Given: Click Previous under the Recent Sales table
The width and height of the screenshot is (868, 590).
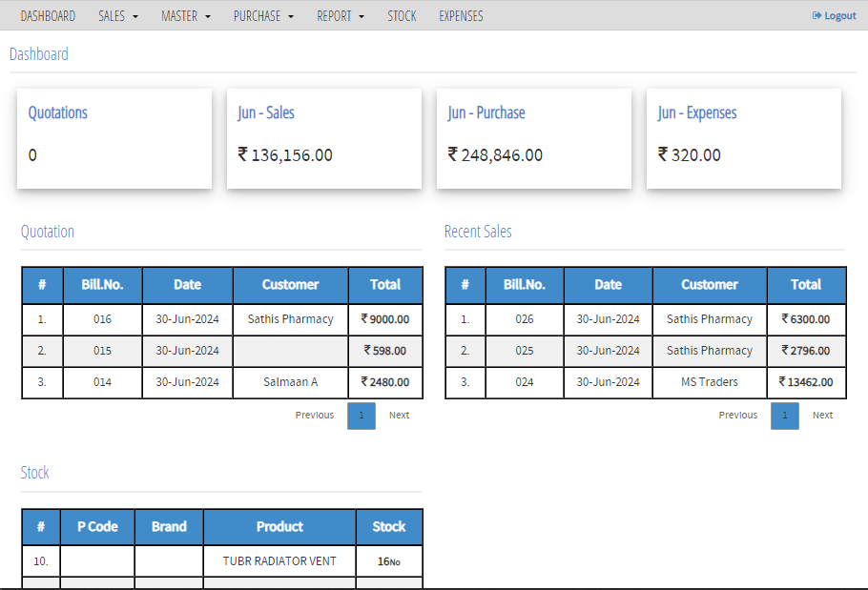Looking at the screenshot, I should click(737, 415).
